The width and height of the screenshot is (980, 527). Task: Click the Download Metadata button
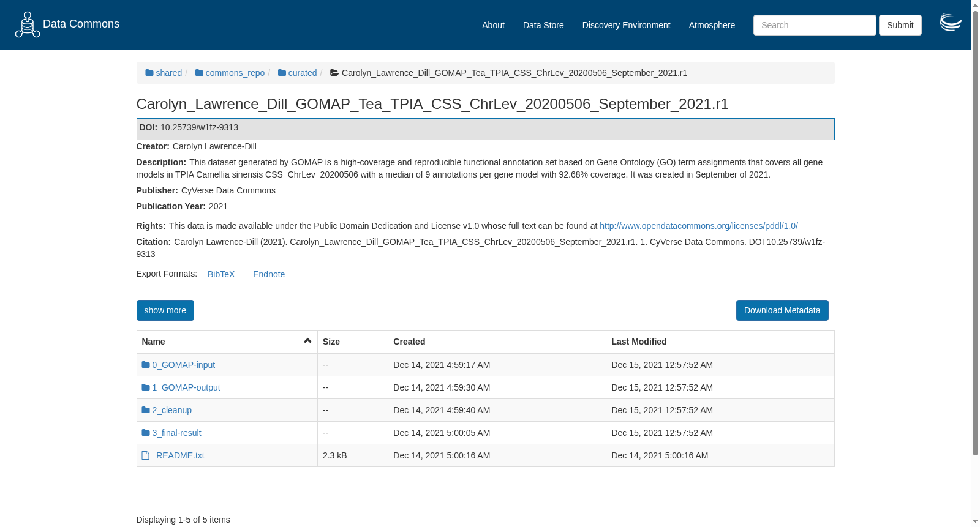(x=782, y=310)
